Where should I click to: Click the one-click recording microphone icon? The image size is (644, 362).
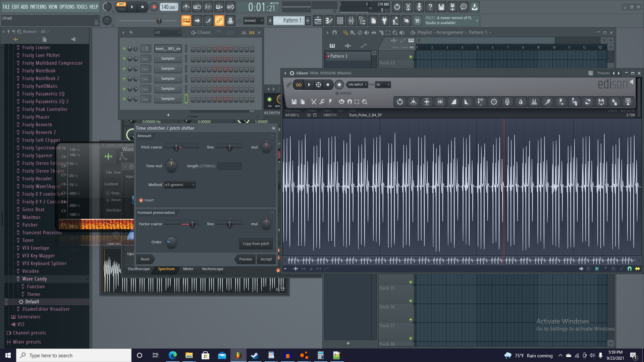[x=419, y=7]
